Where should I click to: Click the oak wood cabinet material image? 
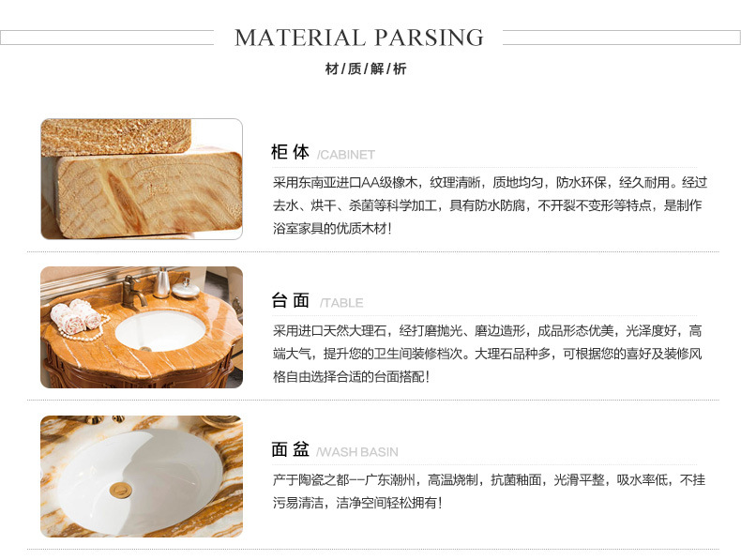pyautogui.click(x=142, y=179)
